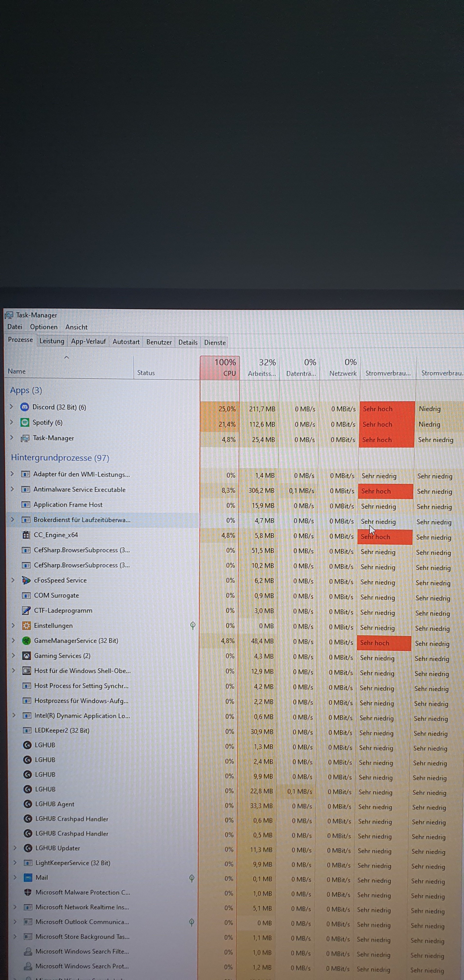Sort by the Status column header
This screenshot has height=980, width=464.
(x=167, y=367)
